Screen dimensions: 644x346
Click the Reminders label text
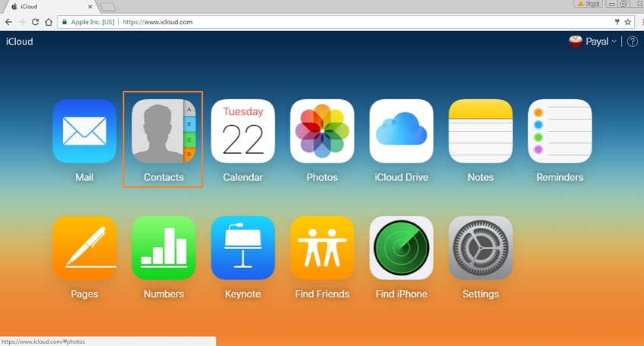pos(560,177)
